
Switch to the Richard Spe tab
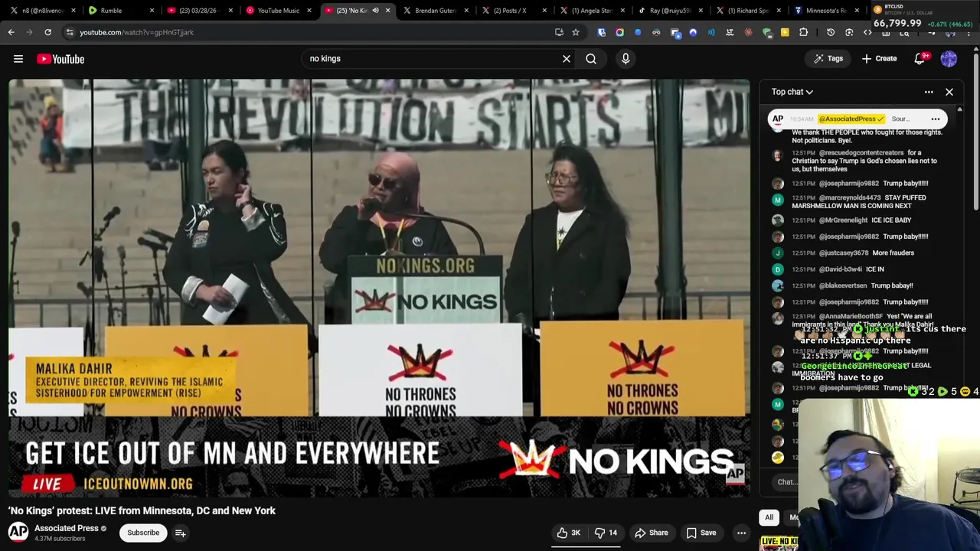click(x=750, y=11)
